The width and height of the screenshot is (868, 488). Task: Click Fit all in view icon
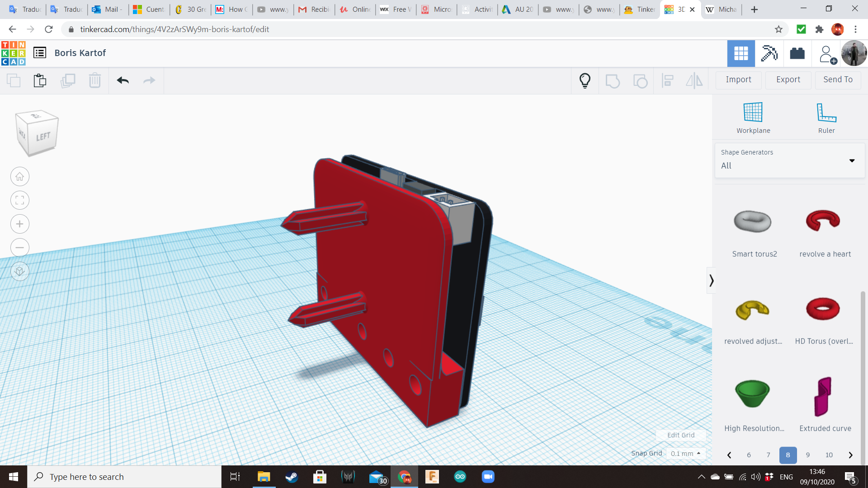pyautogui.click(x=20, y=200)
